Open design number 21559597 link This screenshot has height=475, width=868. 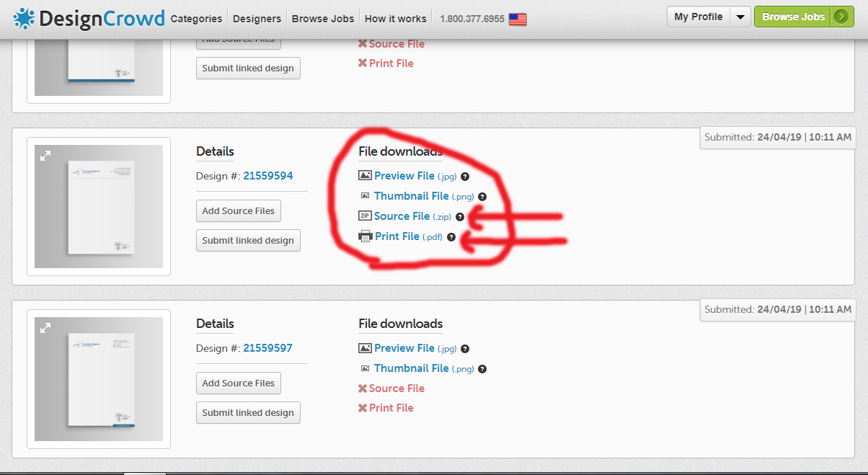(268, 348)
